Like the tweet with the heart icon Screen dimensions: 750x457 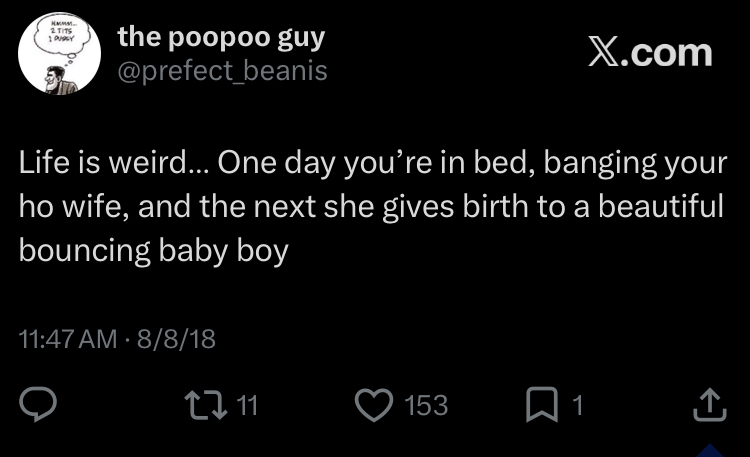pos(375,404)
